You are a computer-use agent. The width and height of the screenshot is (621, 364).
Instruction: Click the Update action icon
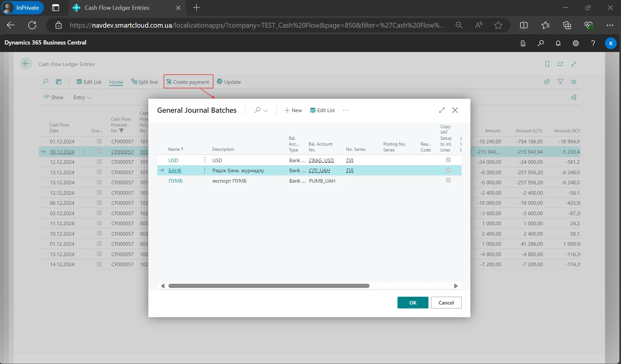[220, 82]
